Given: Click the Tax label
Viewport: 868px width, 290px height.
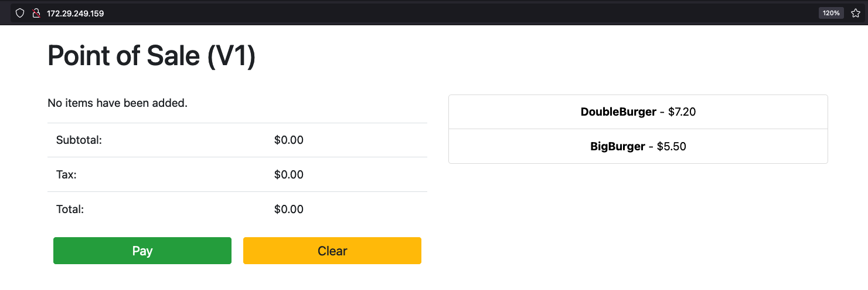Looking at the screenshot, I should click(66, 175).
